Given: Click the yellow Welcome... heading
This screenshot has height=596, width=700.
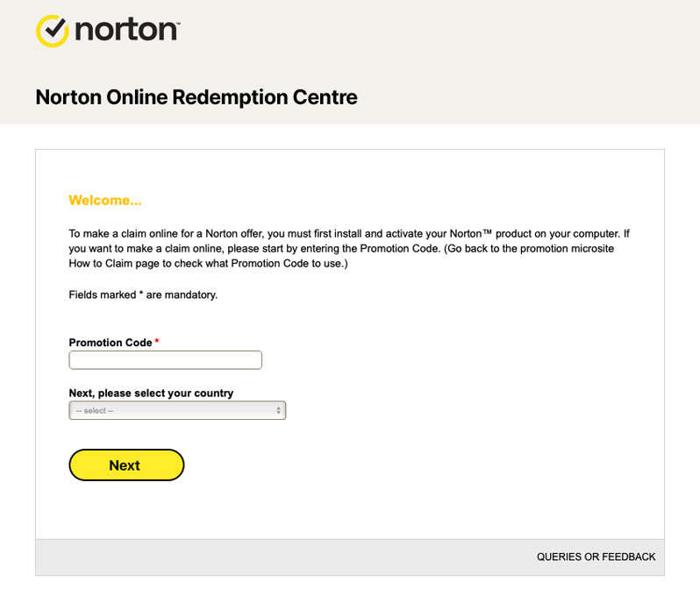Looking at the screenshot, I should pyautogui.click(x=105, y=201).
